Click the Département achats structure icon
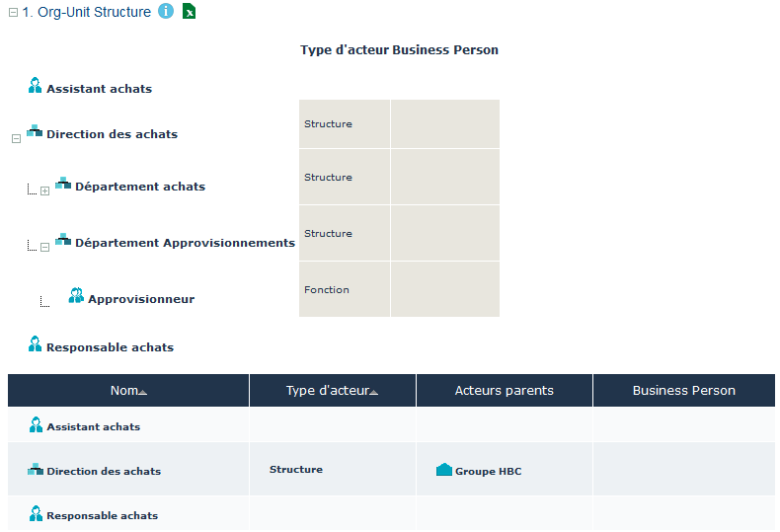 63,184
